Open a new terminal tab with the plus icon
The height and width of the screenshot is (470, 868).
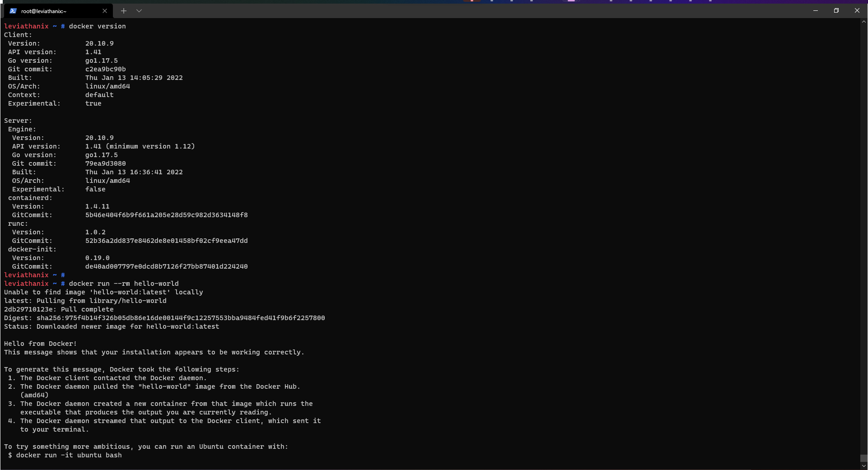click(123, 10)
